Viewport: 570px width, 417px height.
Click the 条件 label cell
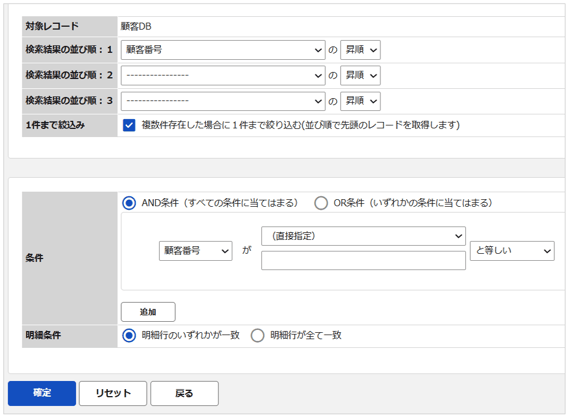point(69,258)
